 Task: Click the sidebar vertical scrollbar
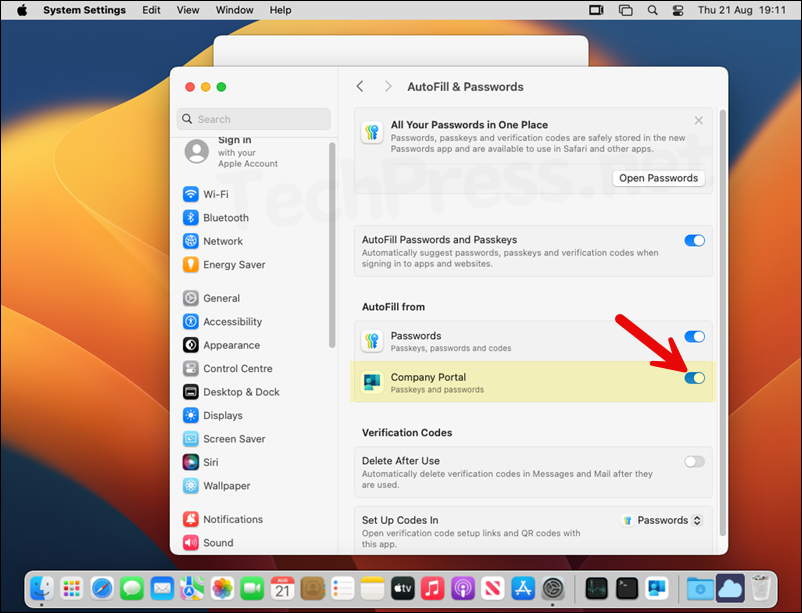click(332, 245)
